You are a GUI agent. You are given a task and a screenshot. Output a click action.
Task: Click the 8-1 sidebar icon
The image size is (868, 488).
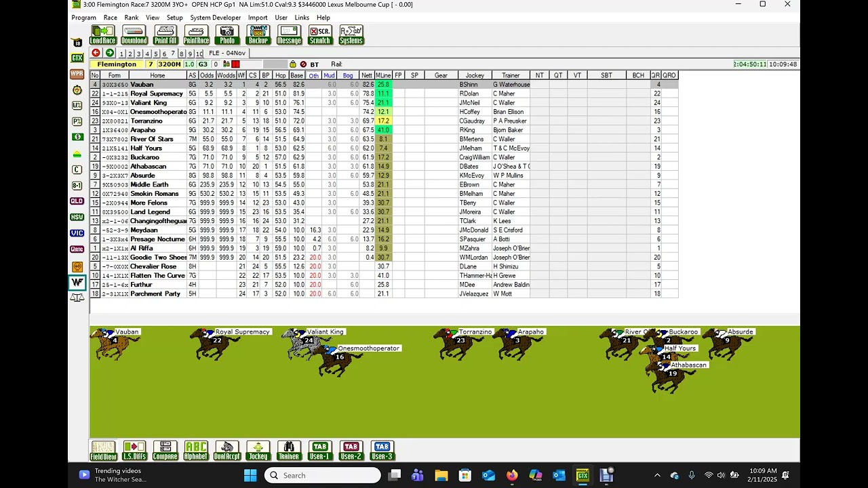tap(77, 186)
